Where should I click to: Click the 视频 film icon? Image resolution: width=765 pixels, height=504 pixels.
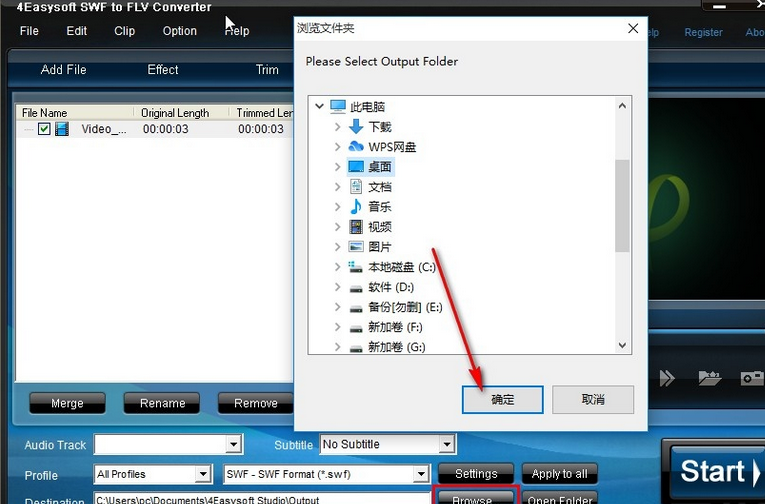[356, 226]
